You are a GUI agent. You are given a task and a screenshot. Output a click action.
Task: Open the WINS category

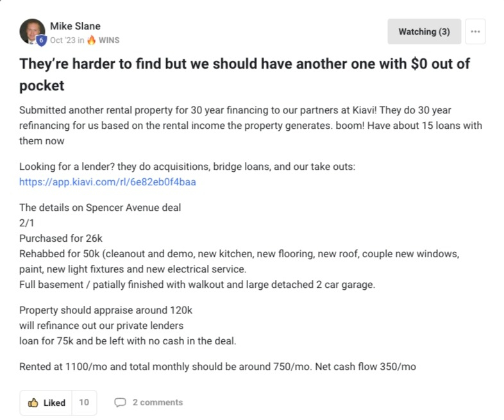point(109,40)
